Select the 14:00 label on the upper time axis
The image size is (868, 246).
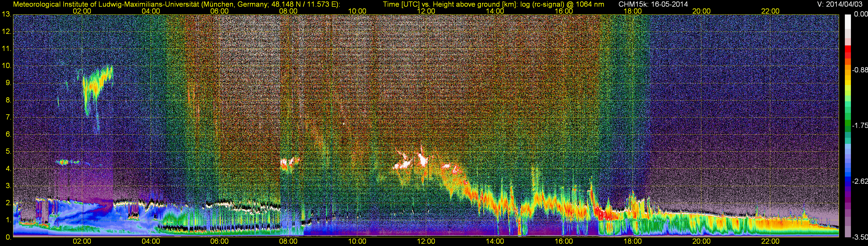[x=495, y=11]
